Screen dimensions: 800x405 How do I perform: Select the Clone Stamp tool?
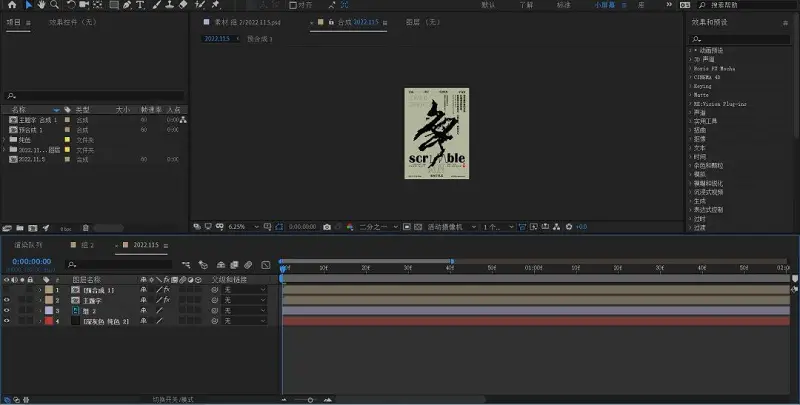(169, 5)
